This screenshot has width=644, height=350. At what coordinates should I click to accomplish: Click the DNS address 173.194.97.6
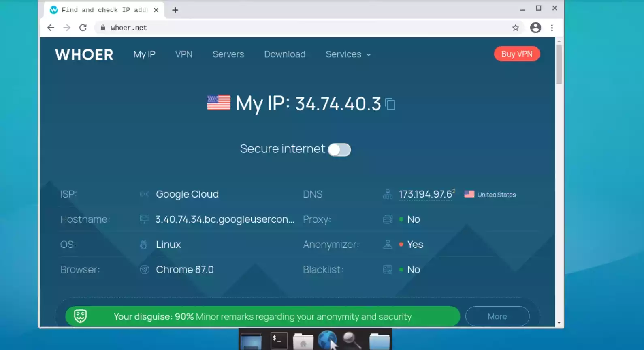(426, 194)
